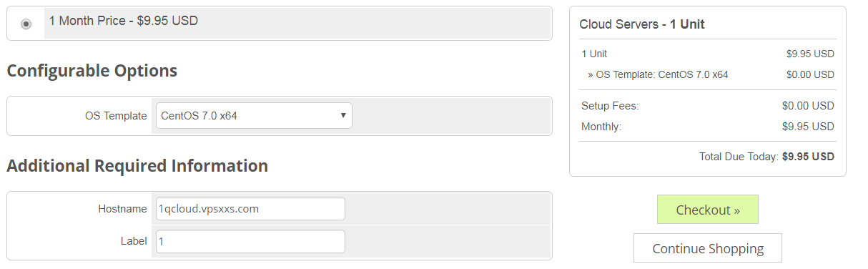Click the 'Hostname' field label
The width and height of the screenshot is (868, 269).
(122, 209)
